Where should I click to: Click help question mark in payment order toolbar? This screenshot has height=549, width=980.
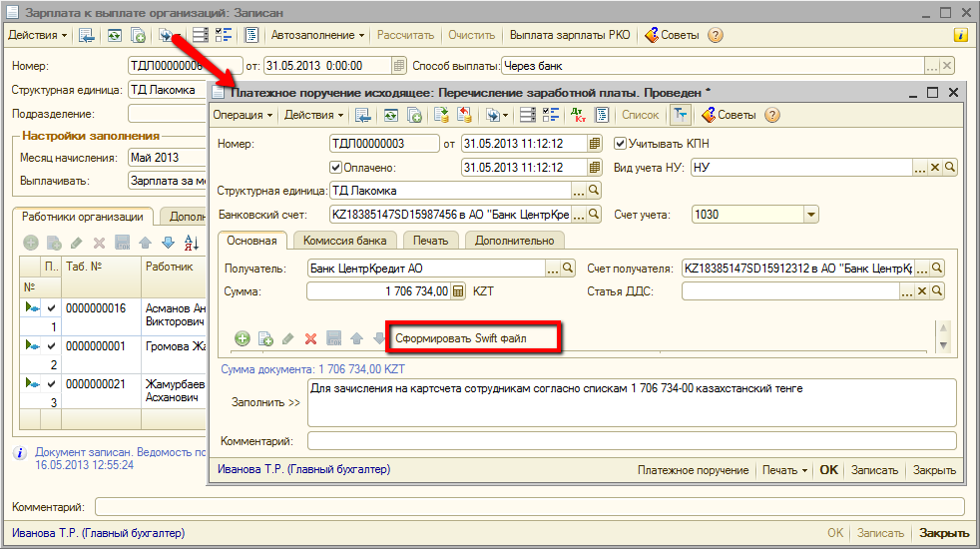(x=771, y=115)
